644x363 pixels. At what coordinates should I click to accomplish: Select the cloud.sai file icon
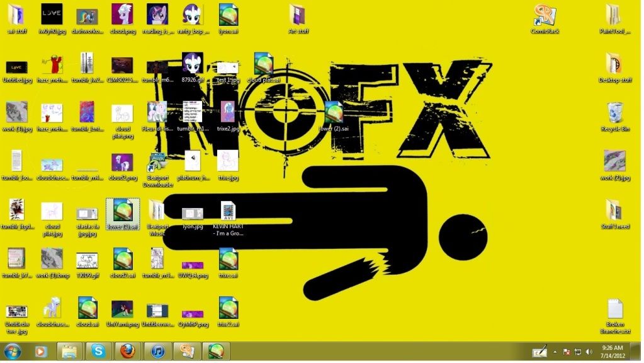88,312
